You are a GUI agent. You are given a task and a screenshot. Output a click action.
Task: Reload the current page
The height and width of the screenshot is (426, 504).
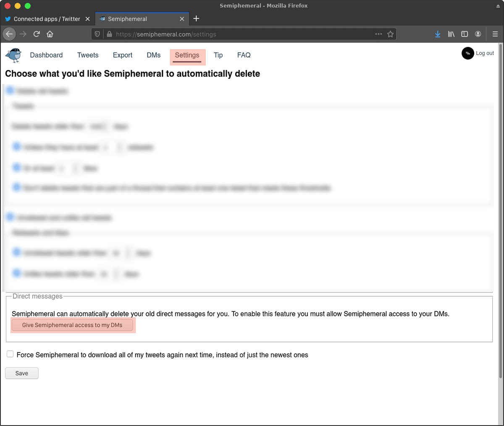click(37, 34)
